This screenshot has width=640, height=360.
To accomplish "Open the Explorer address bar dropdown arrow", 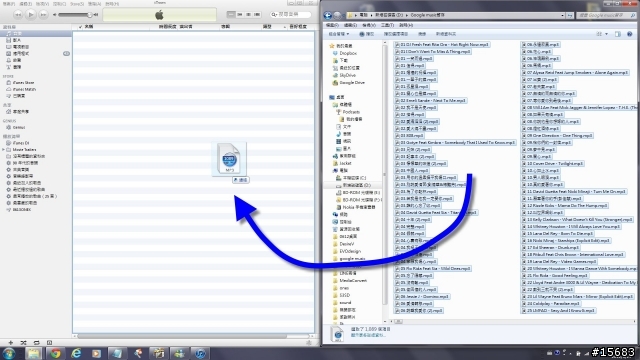I will 562,16.
